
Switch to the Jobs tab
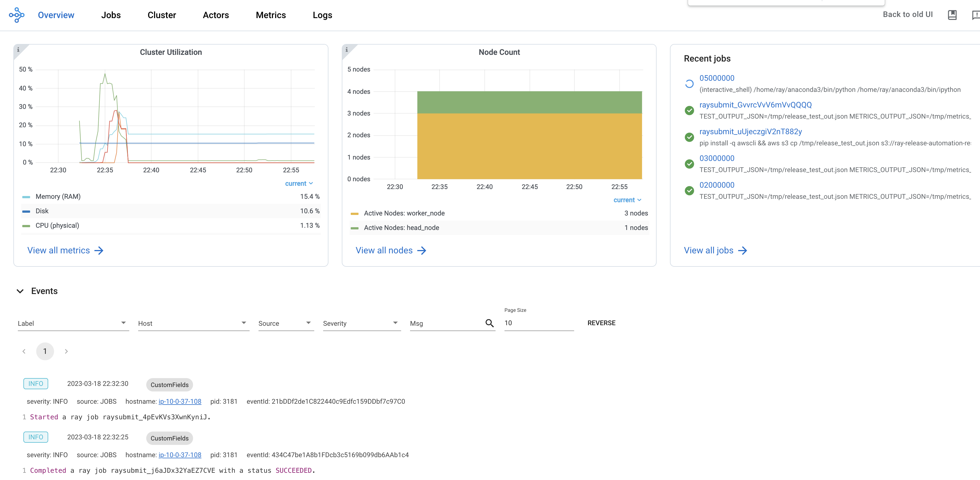point(111,15)
